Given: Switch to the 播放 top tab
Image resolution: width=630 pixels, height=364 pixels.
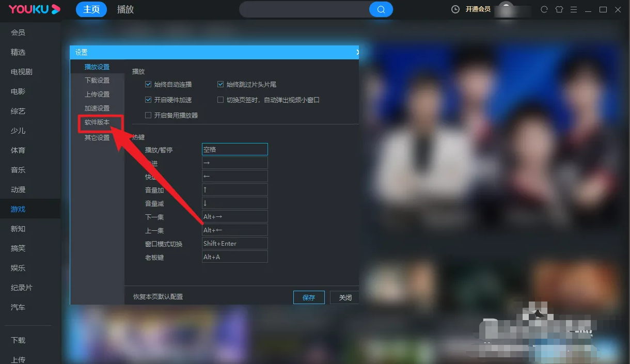Looking at the screenshot, I should [125, 9].
